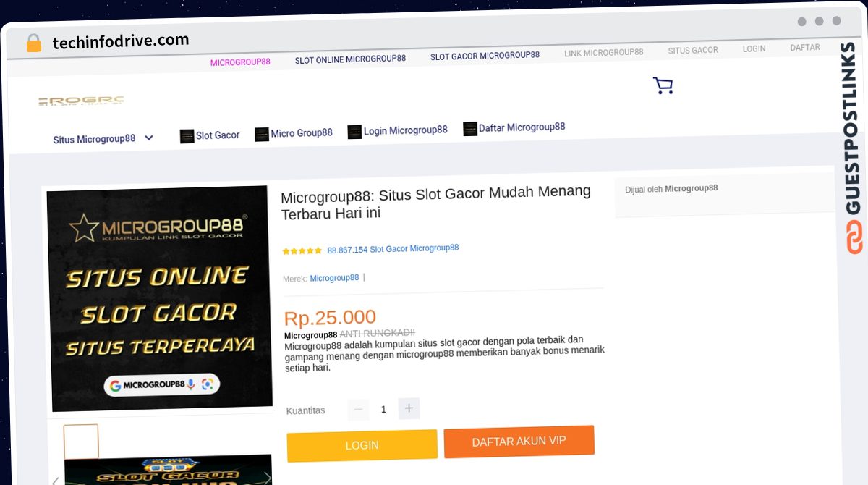The image size is (868, 485).
Task: Increase quantity with the plus button
Action: [x=409, y=408]
